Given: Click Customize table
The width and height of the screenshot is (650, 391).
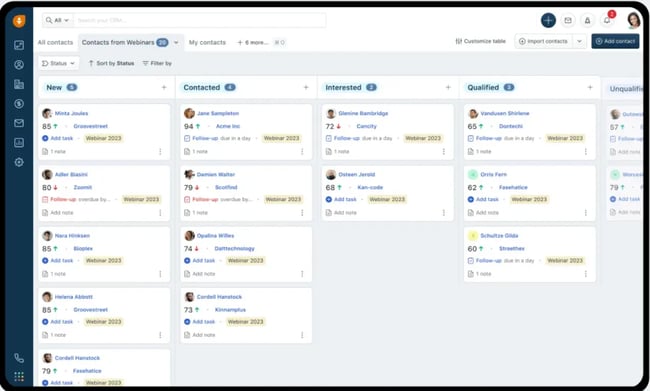Looking at the screenshot, I should [480, 41].
